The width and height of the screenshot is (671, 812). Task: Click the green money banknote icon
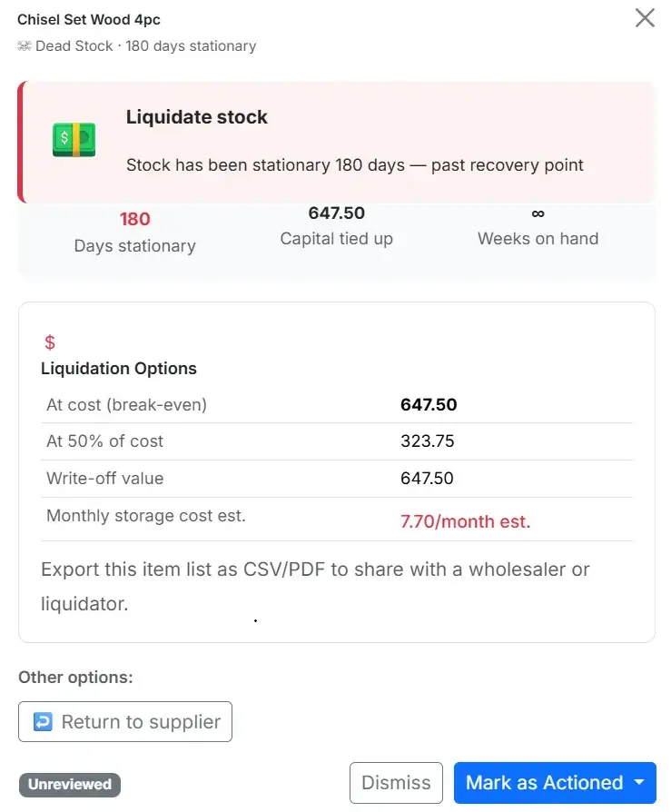click(x=74, y=140)
